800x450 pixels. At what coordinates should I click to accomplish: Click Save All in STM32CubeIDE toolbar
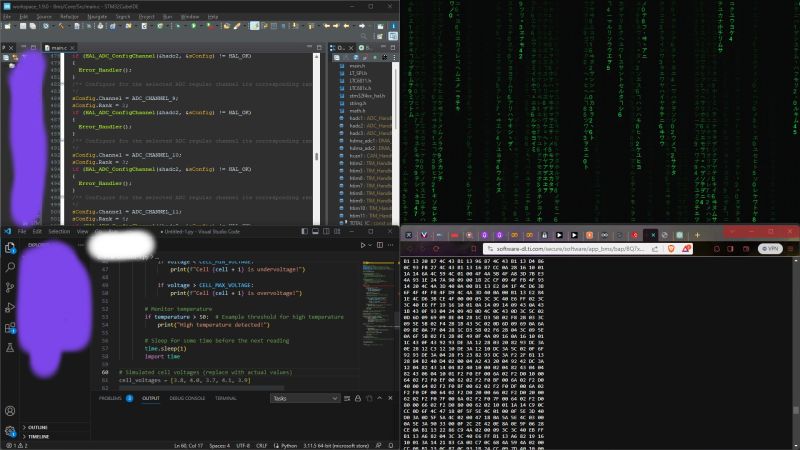[33, 26]
